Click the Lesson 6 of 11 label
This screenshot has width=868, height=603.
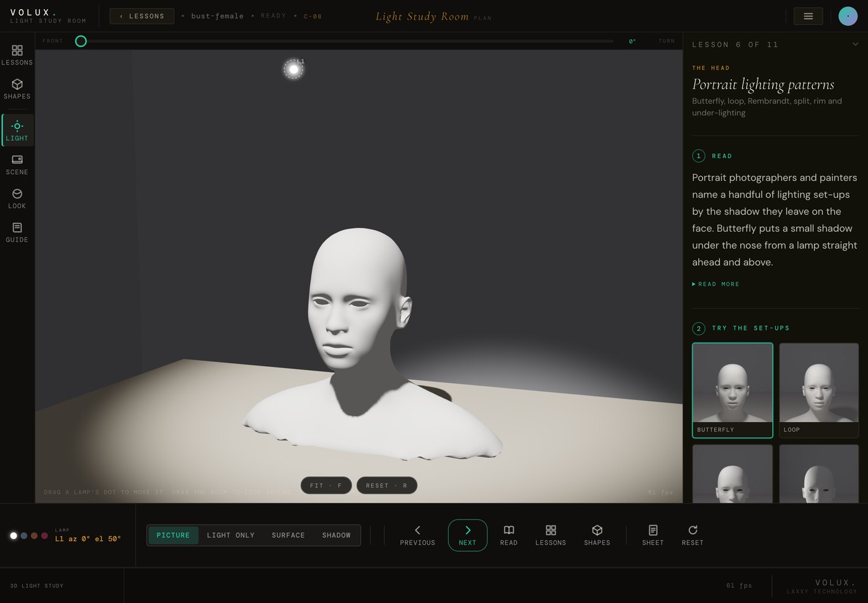(x=735, y=45)
